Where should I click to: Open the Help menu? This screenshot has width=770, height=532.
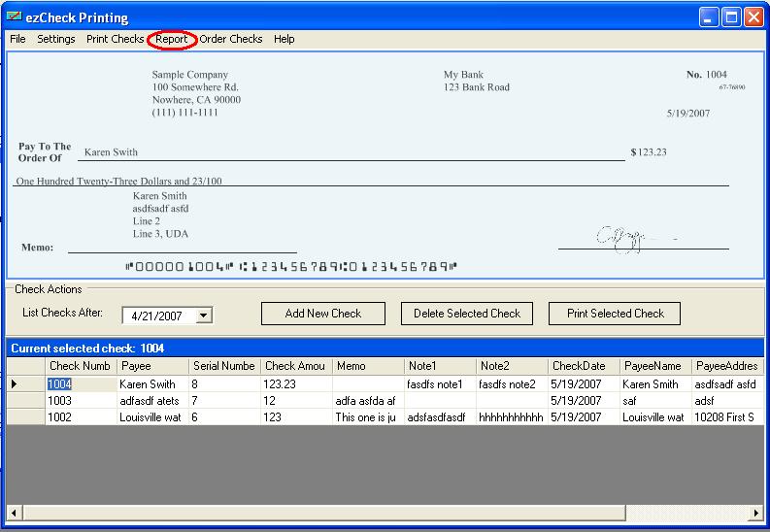tap(284, 39)
